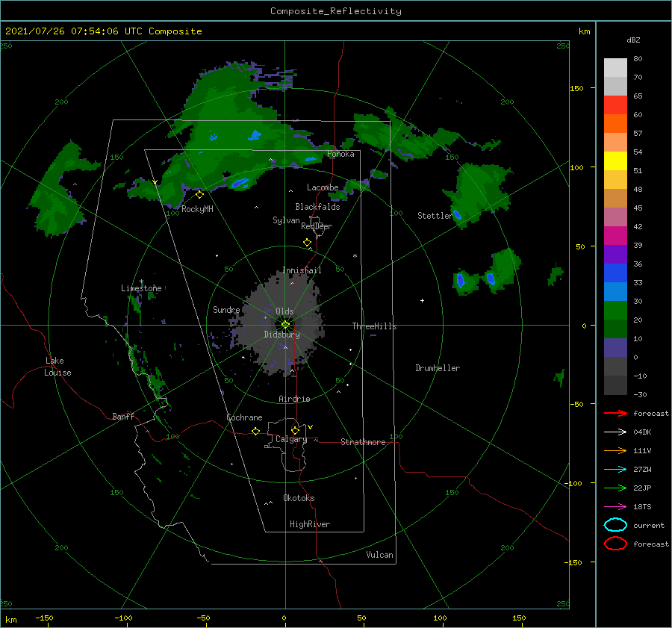This screenshot has height=628, width=672.
Task: Pick the light blue 33–30 dBZ swatch
Action: 615,291
